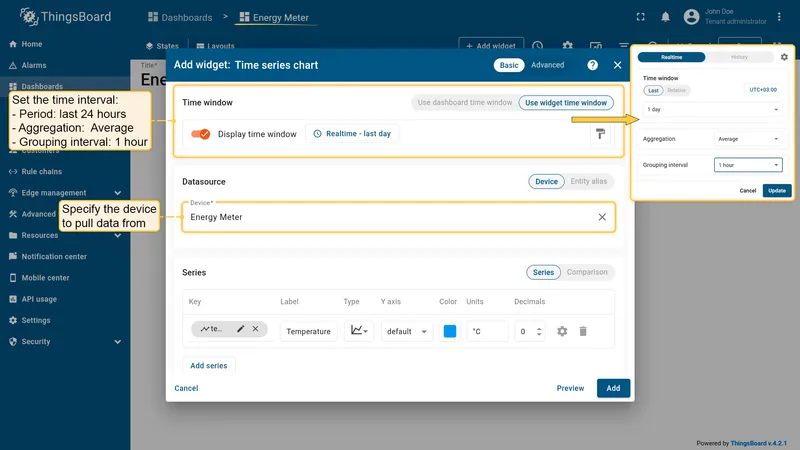Remove the temperature key chip
800x450 pixels.
255,329
